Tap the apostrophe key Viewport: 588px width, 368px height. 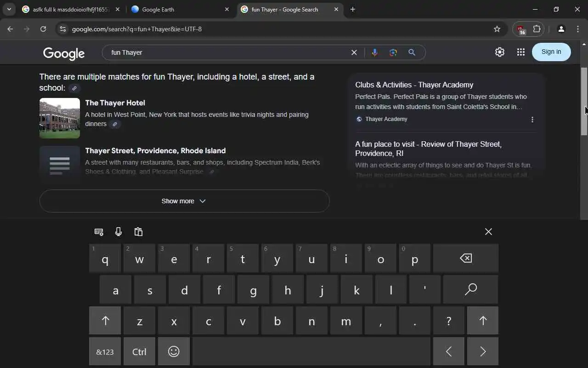pyautogui.click(x=425, y=290)
